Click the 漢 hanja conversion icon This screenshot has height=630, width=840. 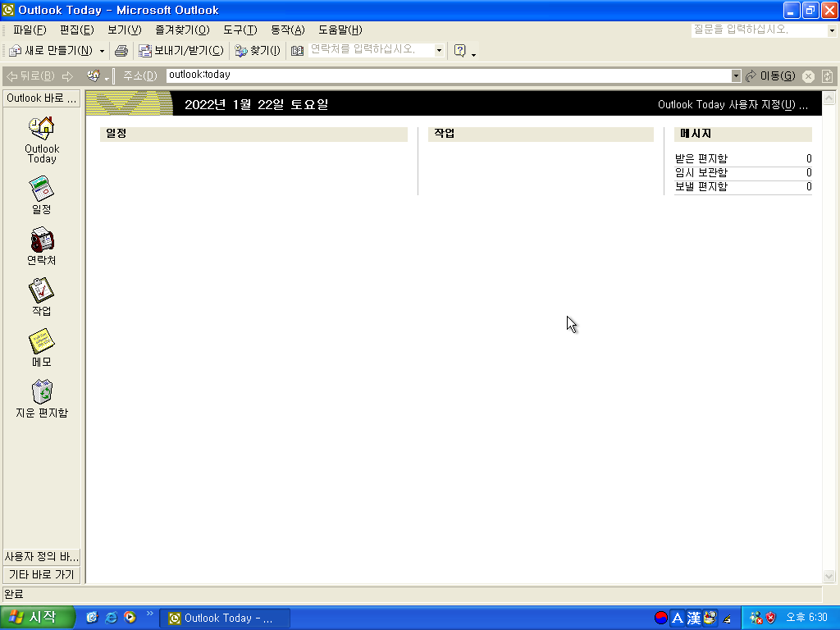click(x=694, y=619)
